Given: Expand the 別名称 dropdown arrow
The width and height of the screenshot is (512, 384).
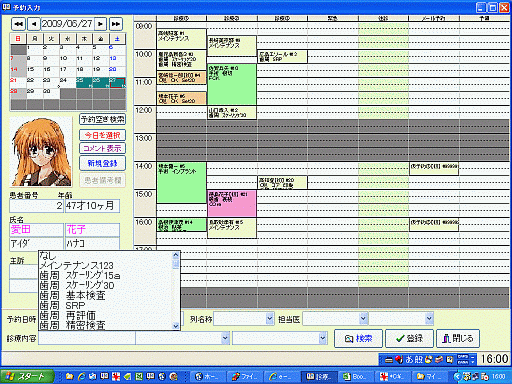Looking at the screenshot, I should click(270, 319).
